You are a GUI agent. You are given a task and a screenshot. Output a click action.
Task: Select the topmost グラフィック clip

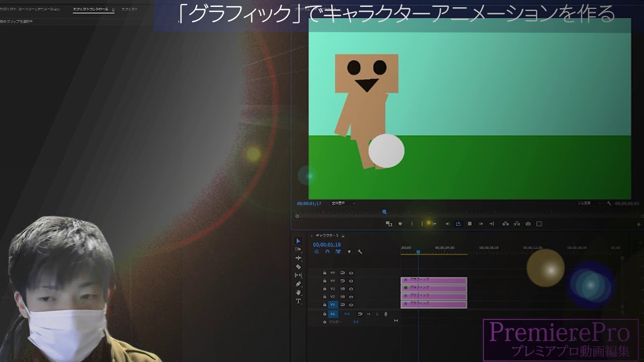[434, 280]
